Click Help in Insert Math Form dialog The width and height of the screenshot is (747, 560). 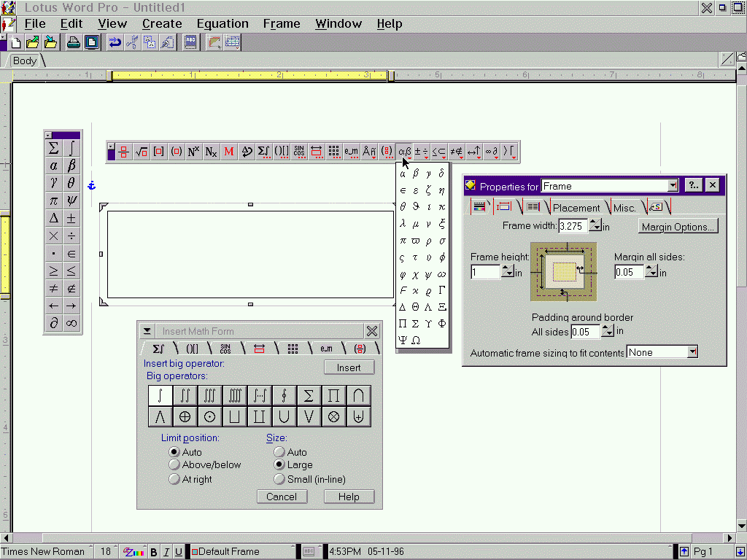349,497
